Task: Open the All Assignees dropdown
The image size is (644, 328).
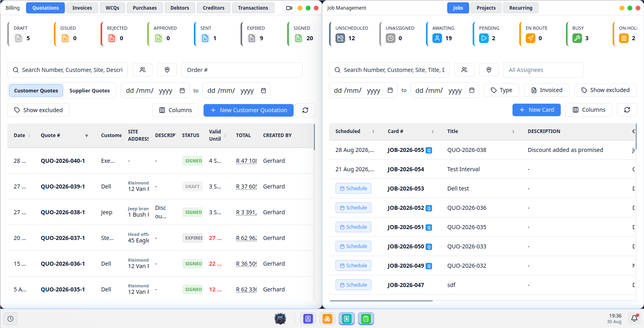Action: [543, 70]
